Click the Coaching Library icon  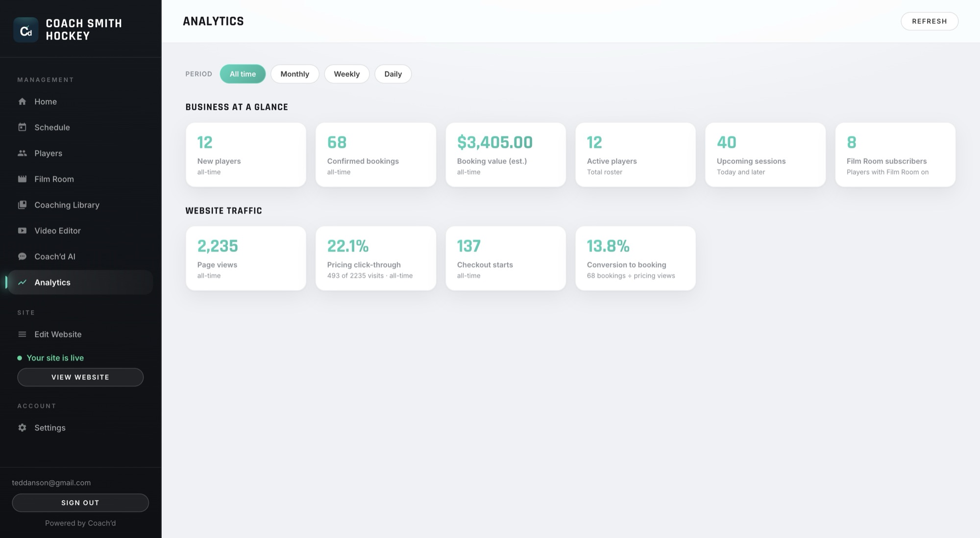(x=22, y=205)
